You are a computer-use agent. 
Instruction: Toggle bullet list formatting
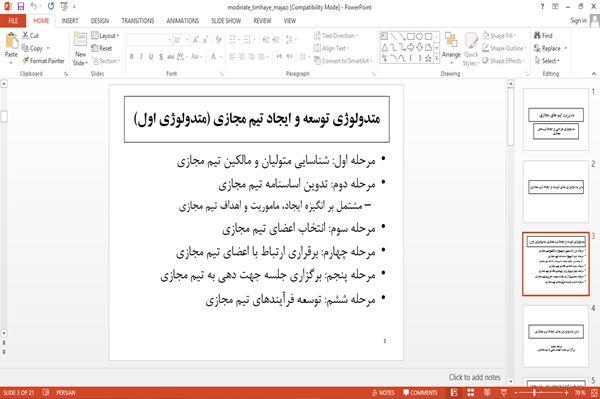[233, 40]
